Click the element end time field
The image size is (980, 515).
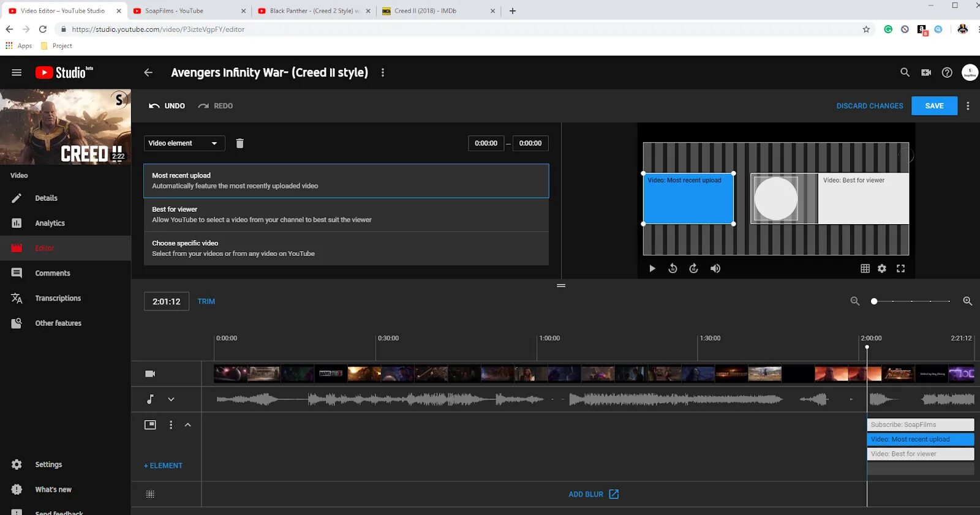coord(530,143)
